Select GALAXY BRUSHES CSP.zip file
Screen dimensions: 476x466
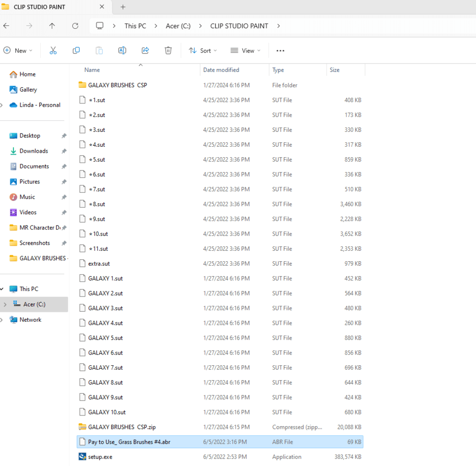click(121, 427)
